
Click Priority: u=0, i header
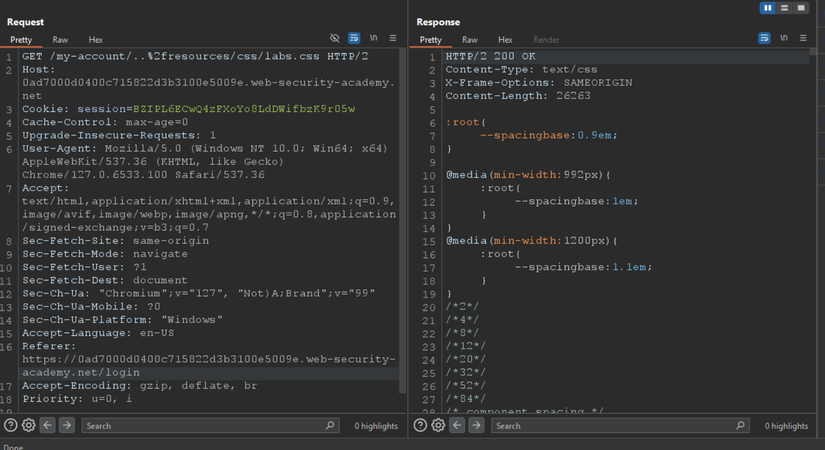pyautogui.click(x=77, y=398)
